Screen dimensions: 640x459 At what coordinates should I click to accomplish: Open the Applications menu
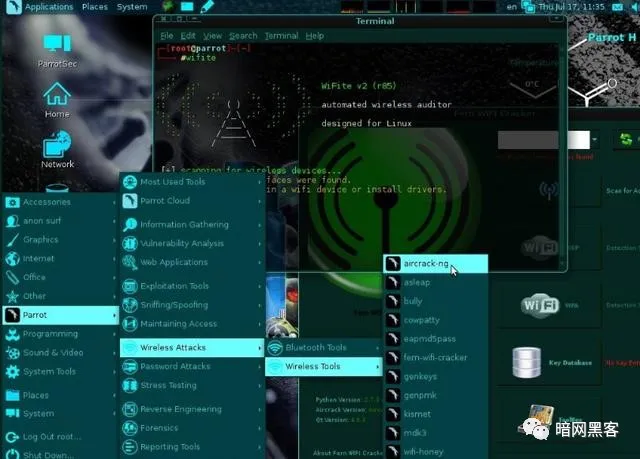click(x=49, y=7)
